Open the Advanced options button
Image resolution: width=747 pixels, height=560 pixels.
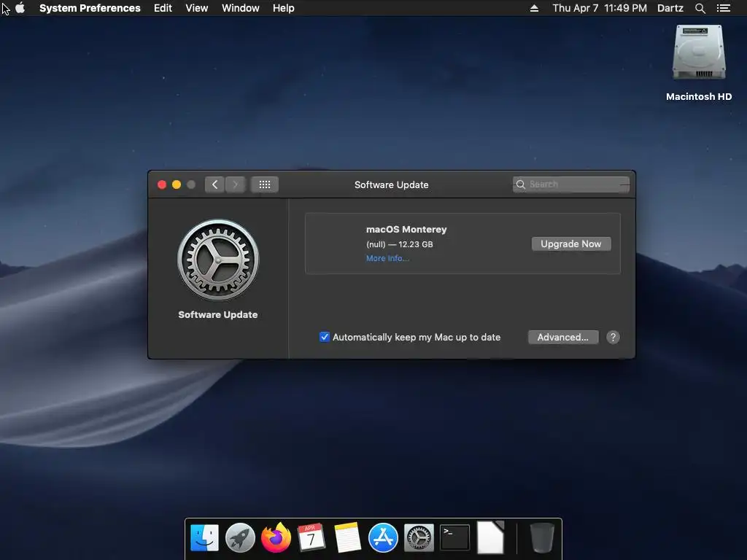click(563, 337)
